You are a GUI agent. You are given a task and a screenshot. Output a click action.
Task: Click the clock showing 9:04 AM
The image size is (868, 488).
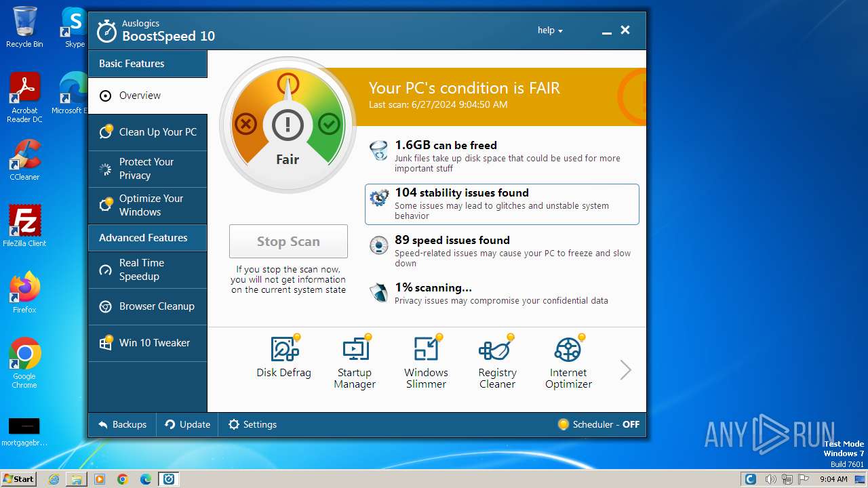pyautogui.click(x=833, y=479)
